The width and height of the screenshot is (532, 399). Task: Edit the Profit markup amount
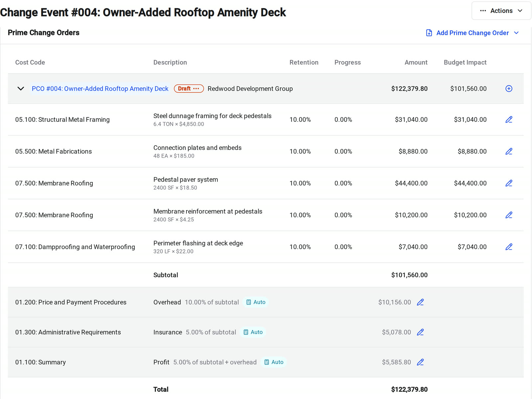tap(420, 362)
